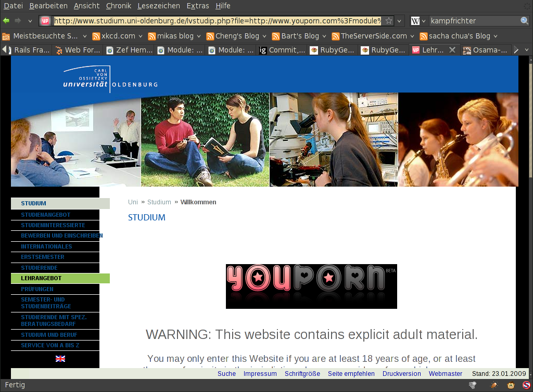The image size is (533, 392).
Task: Click the Firebug bug icon in status bar
Action: click(494, 385)
